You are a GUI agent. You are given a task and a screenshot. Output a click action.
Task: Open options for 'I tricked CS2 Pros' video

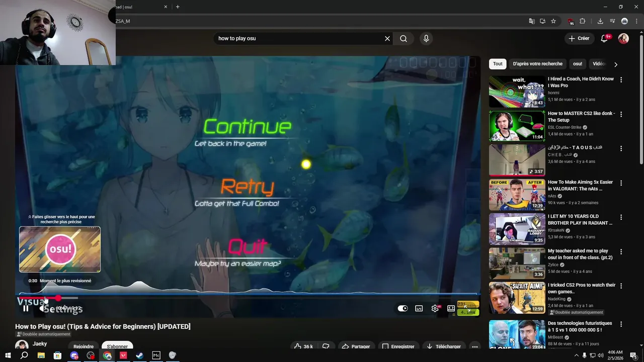click(621, 286)
